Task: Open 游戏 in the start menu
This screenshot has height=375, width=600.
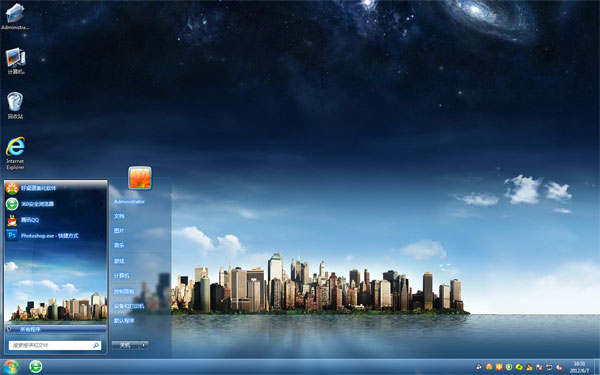Action: pyautogui.click(x=119, y=261)
